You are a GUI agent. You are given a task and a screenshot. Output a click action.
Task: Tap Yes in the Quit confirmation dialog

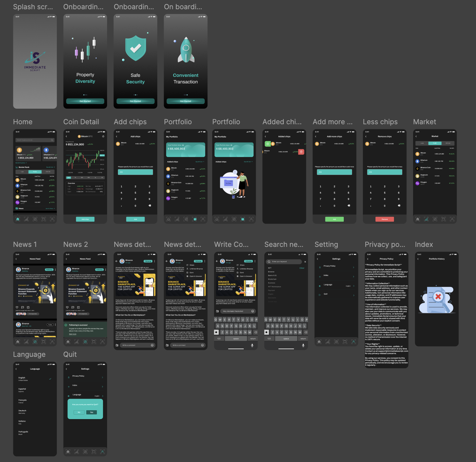pos(92,412)
